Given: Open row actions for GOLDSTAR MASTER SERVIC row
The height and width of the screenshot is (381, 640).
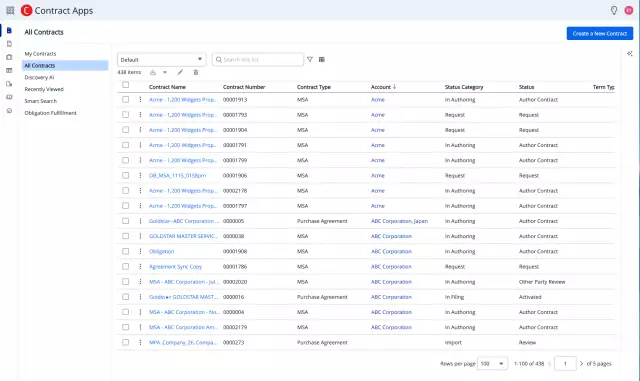Looking at the screenshot, I should point(140,236).
